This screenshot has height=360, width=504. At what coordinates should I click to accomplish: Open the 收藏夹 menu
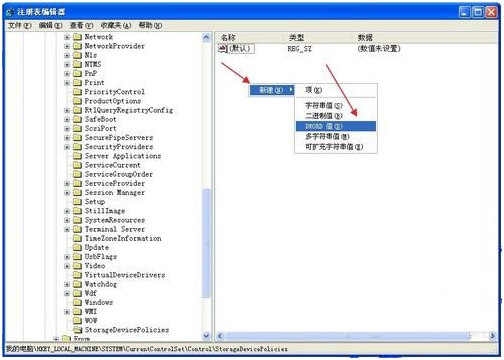tap(115, 25)
